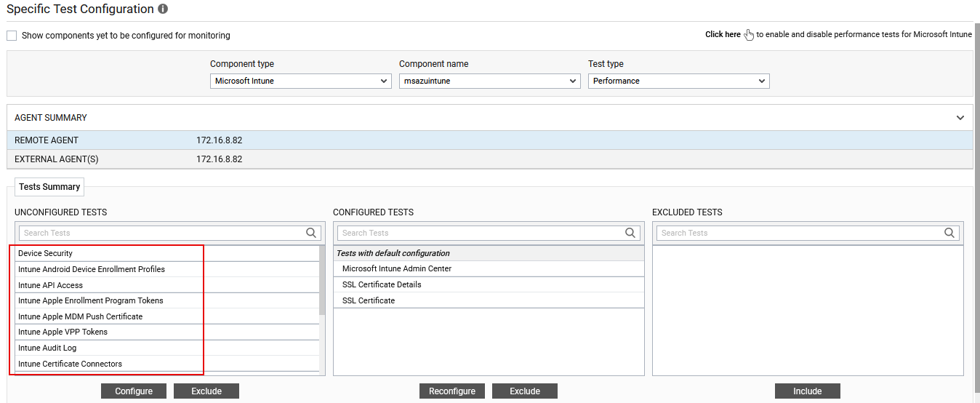Click the search icon in Configured Tests

[630, 233]
